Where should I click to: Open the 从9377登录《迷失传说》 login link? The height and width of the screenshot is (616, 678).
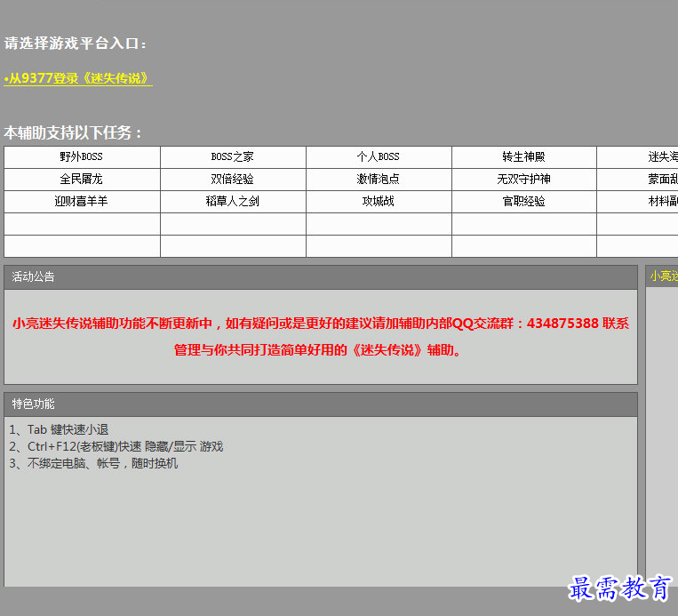click(78, 78)
